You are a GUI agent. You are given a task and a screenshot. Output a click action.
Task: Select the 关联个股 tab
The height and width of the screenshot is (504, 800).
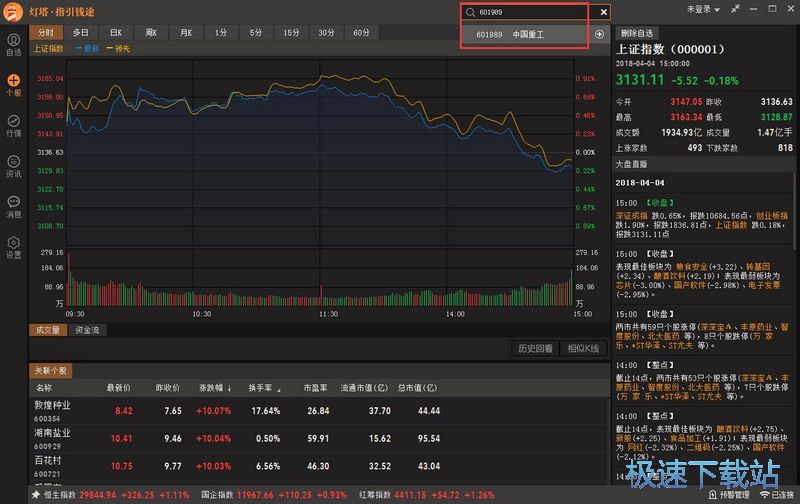51,370
